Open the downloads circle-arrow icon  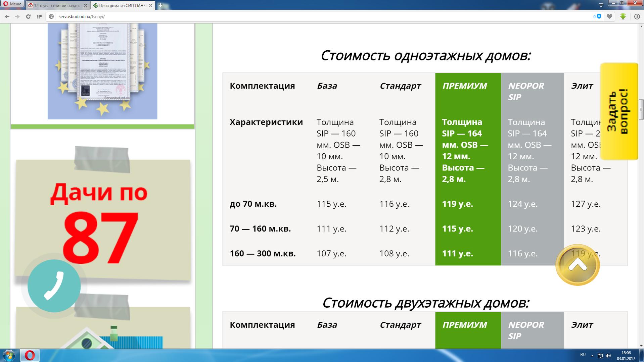[637, 16]
